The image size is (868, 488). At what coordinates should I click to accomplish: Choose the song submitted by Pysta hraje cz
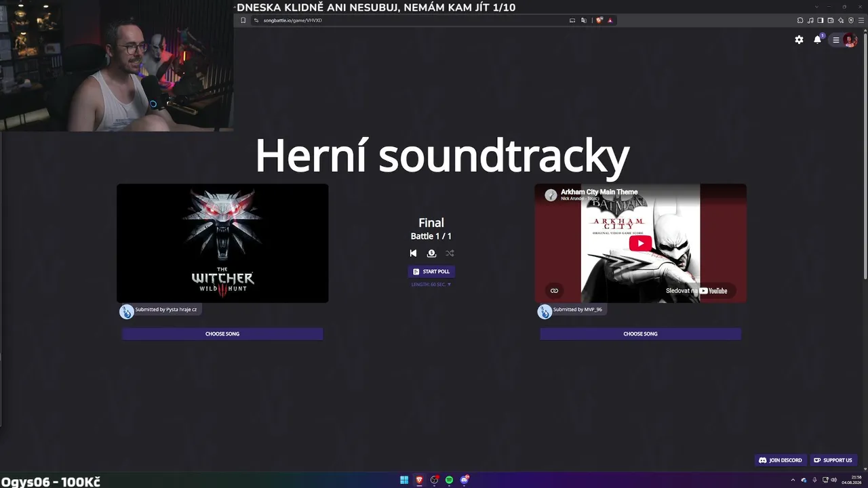(222, 333)
